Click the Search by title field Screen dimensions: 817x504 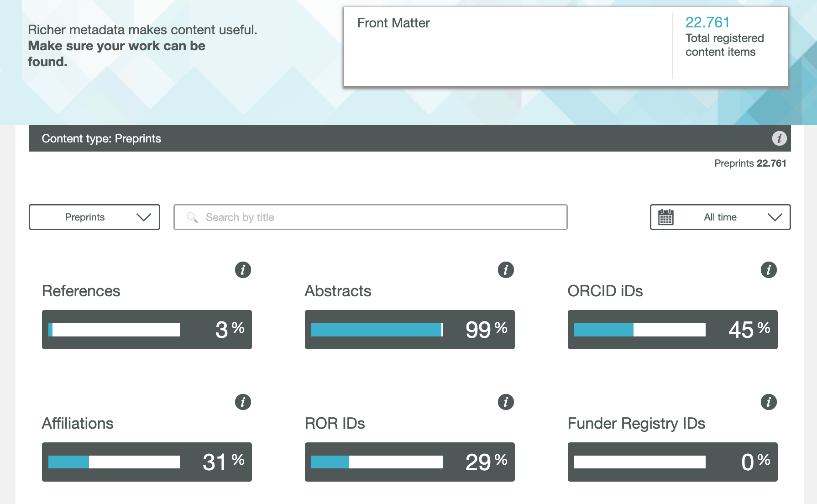pyautogui.click(x=370, y=217)
